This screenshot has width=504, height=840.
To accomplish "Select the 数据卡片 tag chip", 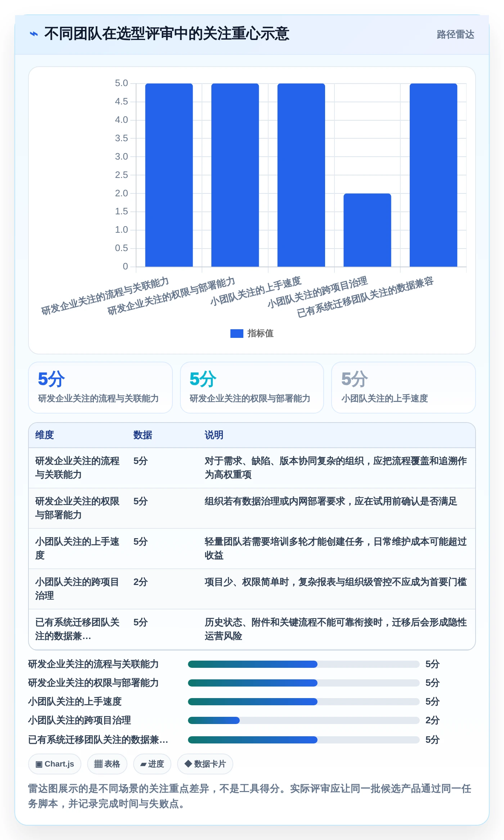I will click(205, 764).
